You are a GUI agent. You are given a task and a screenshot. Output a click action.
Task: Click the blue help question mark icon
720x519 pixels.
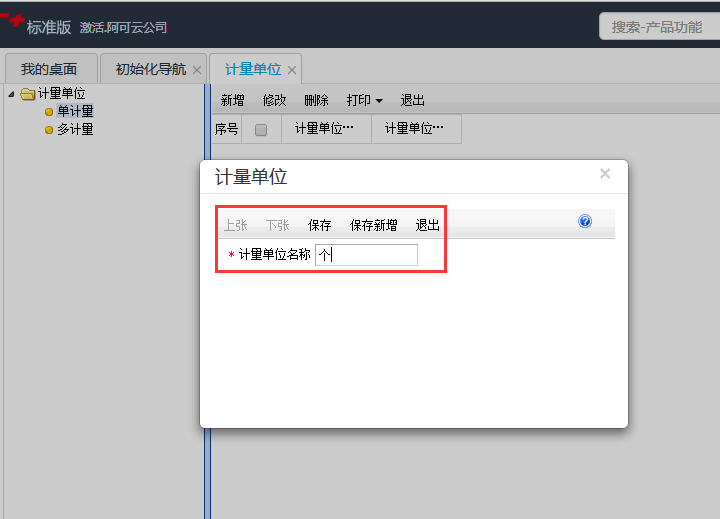coord(585,221)
